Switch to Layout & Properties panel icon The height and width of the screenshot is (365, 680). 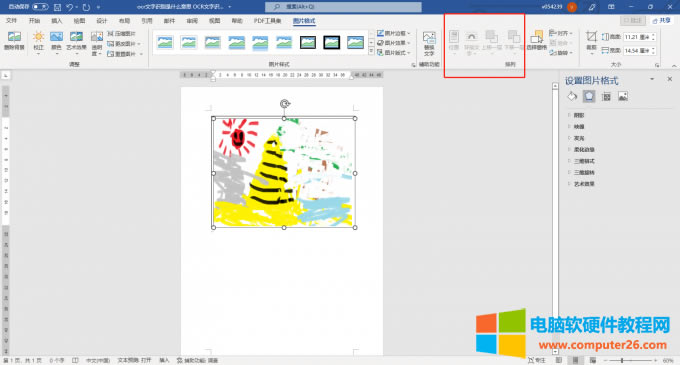[606, 97]
